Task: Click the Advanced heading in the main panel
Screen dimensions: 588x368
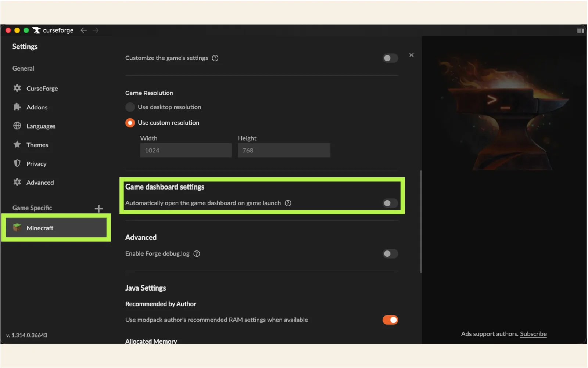Action: tap(141, 238)
